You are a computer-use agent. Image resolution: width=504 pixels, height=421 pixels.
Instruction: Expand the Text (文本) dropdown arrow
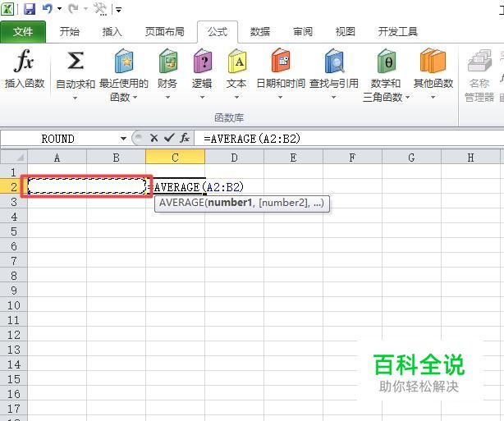tap(236, 97)
